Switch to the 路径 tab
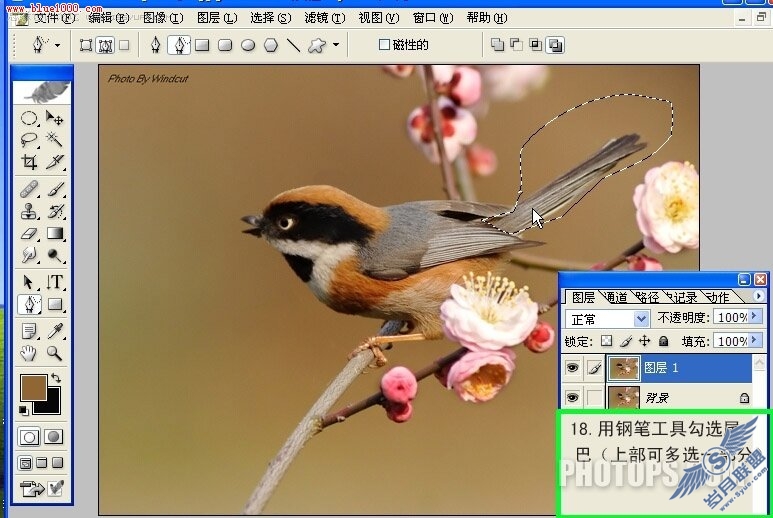The width and height of the screenshot is (773, 518). (648, 297)
